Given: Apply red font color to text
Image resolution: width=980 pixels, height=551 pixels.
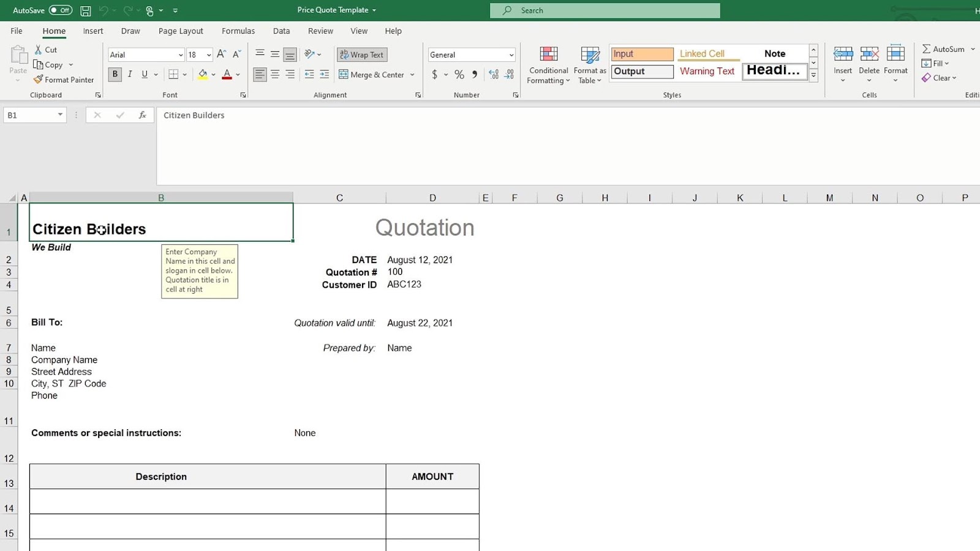Looking at the screenshot, I should pos(227,75).
